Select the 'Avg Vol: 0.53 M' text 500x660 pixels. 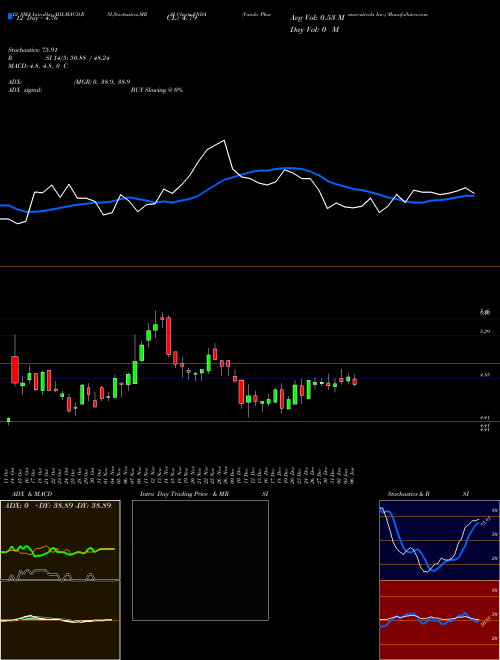click(317, 18)
